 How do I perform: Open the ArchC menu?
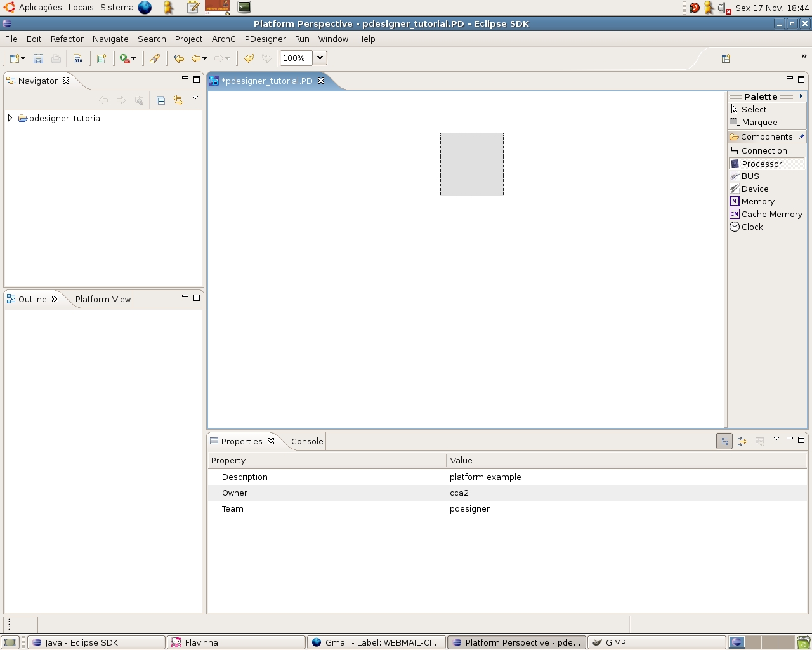(223, 39)
